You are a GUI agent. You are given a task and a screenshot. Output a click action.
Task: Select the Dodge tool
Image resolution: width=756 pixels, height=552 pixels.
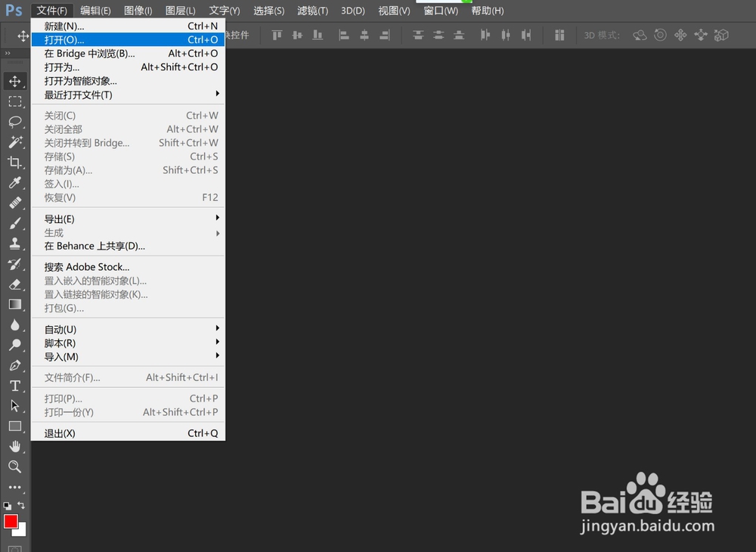pos(15,345)
